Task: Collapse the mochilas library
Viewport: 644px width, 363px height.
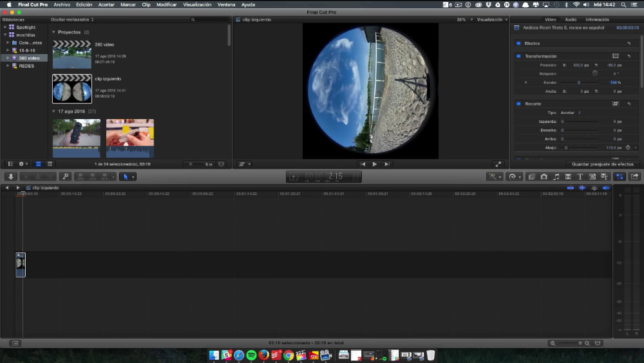Action: point(5,35)
